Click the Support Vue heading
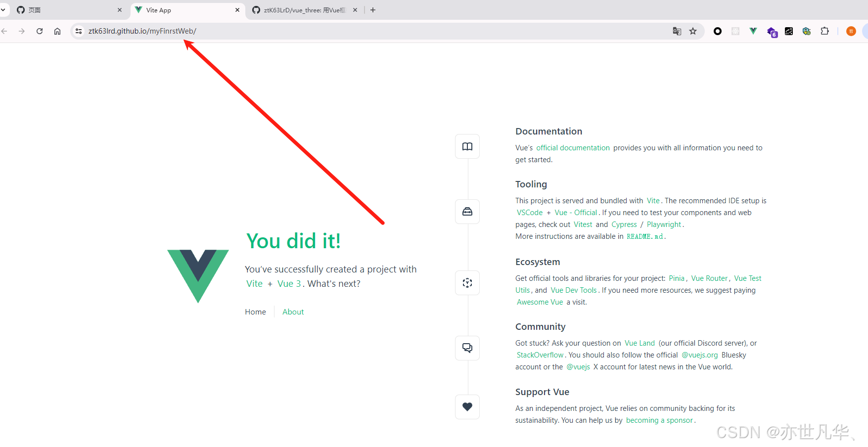This screenshot has width=868, height=447. pos(542,392)
